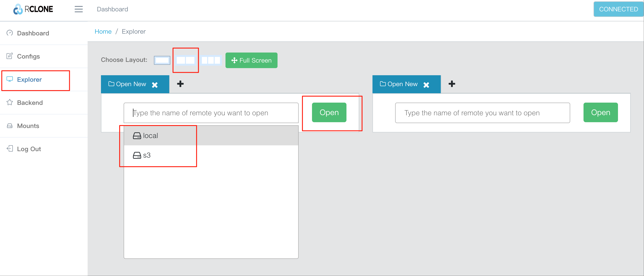Click the Home breadcrumb link
This screenshot has width=644, height=276.
point(103,32)
